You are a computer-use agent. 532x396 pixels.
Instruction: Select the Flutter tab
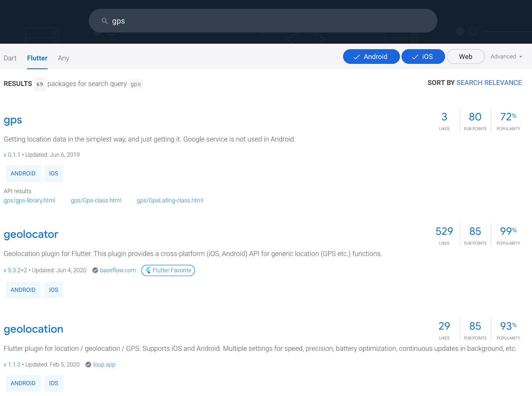[x=37, y=58]
